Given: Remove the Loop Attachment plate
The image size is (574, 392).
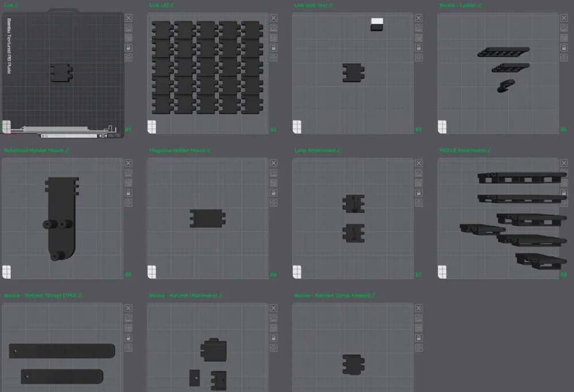Looking at the screenshot, I should (x=419, y=163).
